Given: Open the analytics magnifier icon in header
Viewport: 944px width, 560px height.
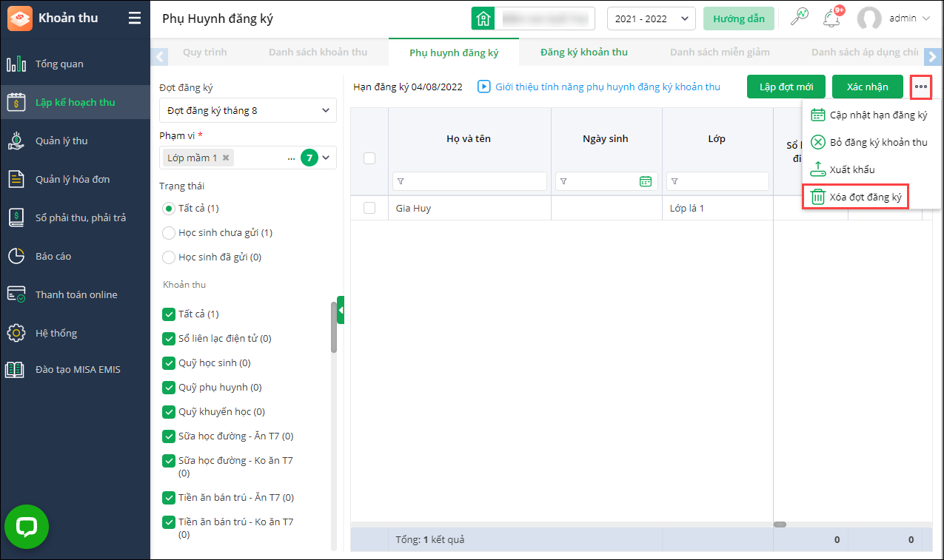Looking at the screenshot, I should [x=800, y=18].
